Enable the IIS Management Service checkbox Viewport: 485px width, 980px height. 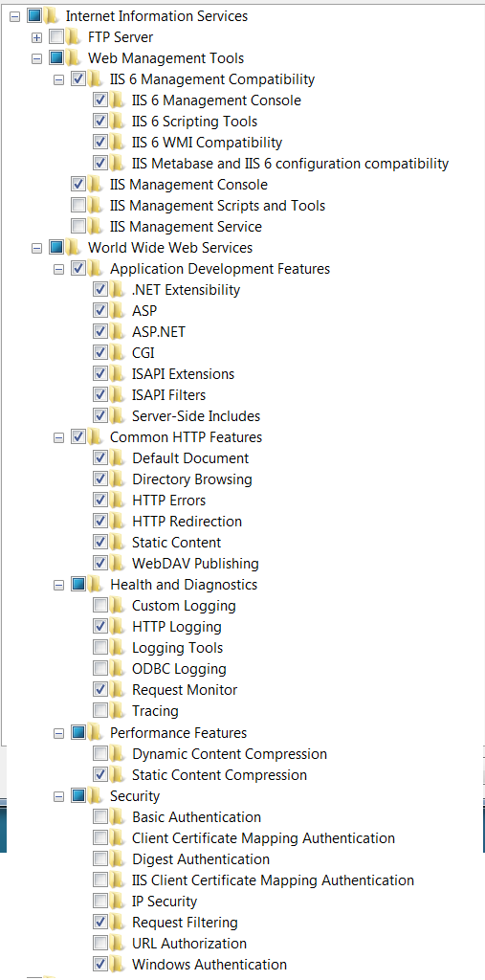78,226
